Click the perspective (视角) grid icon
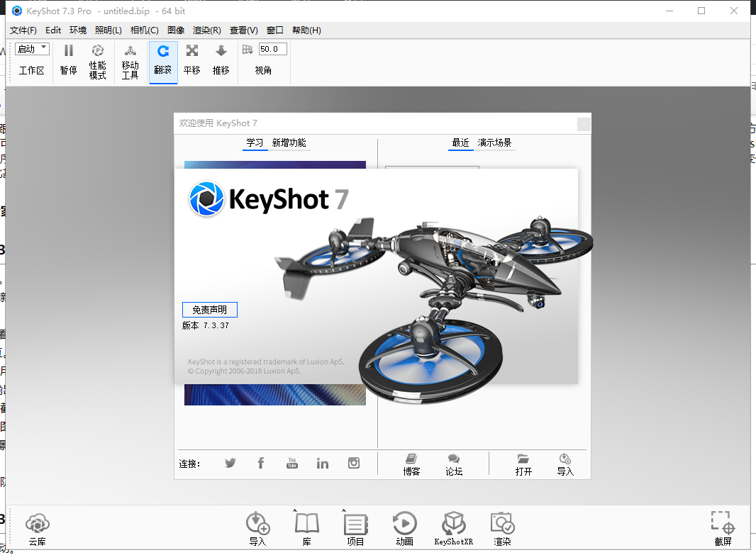 (248, 49)
